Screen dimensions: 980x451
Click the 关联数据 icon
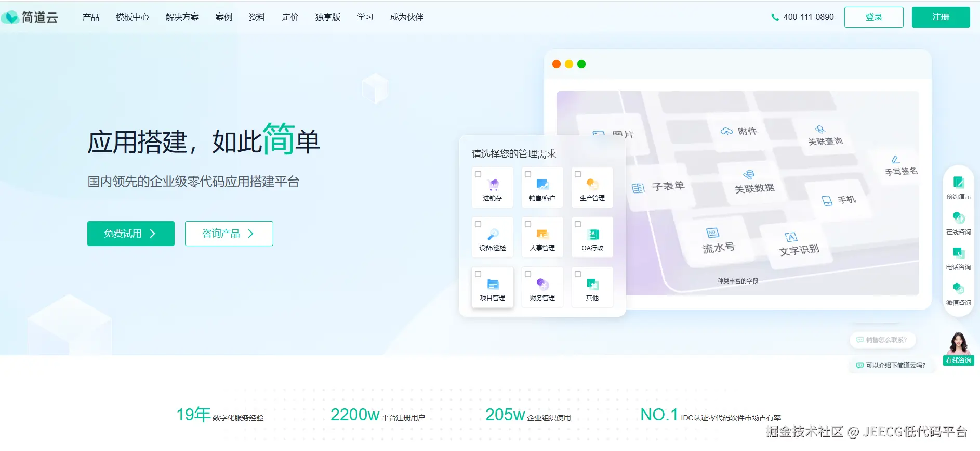tap(749, 174)
